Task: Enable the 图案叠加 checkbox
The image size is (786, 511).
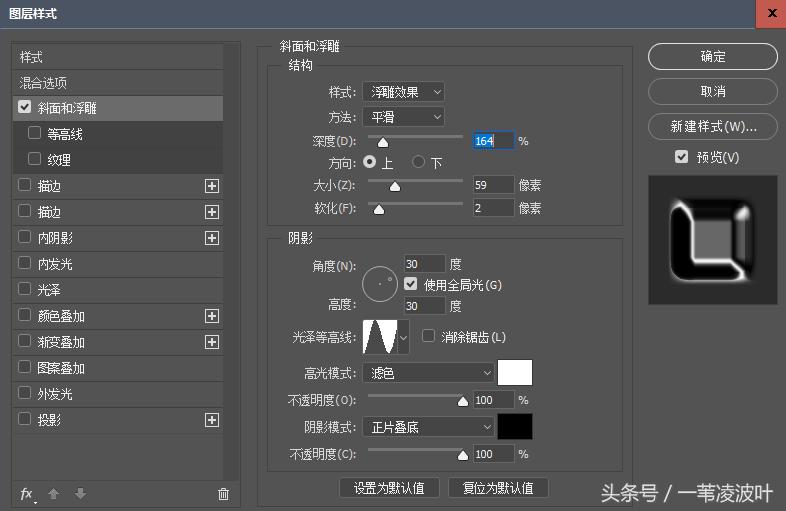Action: click(25, 367)
